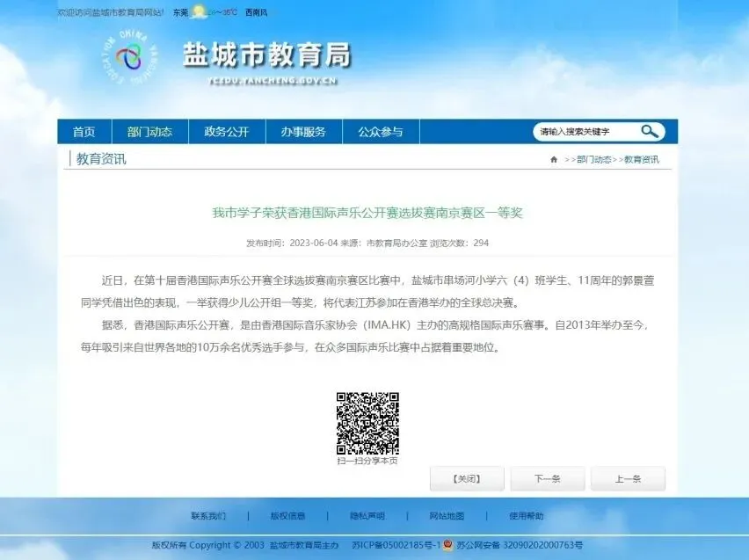Click the police badge icon in footer
This screenshot has height=560, width=749.
click(447, 545)
